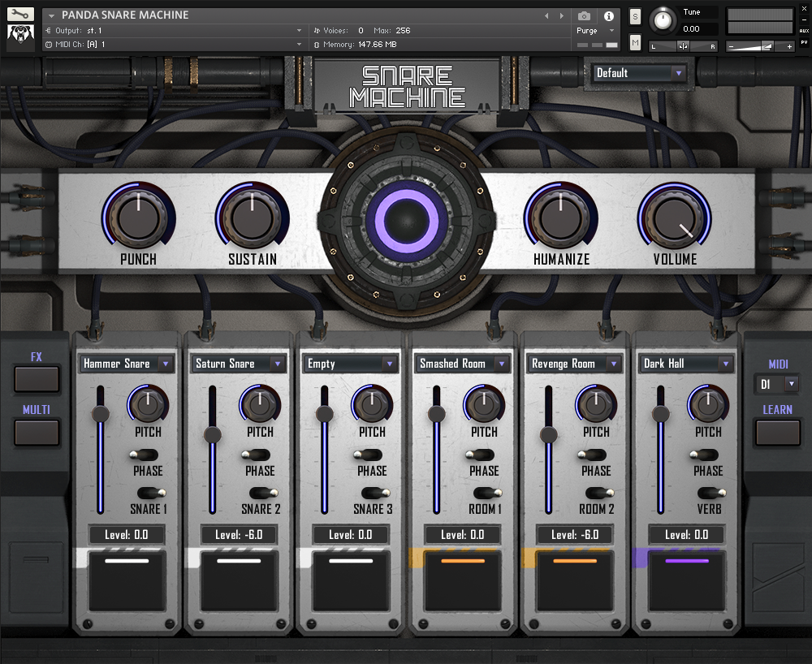Toggle the SNARE 3 on/off switch
Image resolution: width=812 pixels, height=664 pixels.
coord(376,493)
